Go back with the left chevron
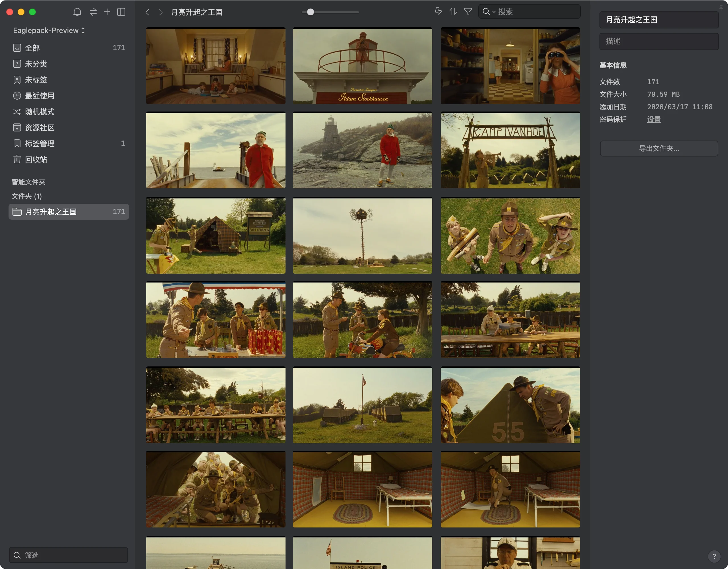 [x=147, y=12]
